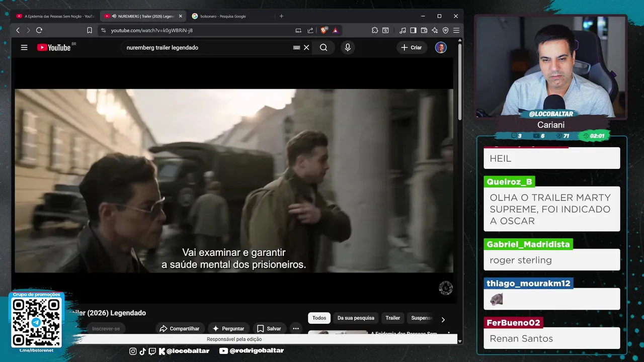Image resolution: width=644 pixels, height=362 pixels.
Task: Open the Brave Shields lion icon
Action: click(x=324, y=30)
